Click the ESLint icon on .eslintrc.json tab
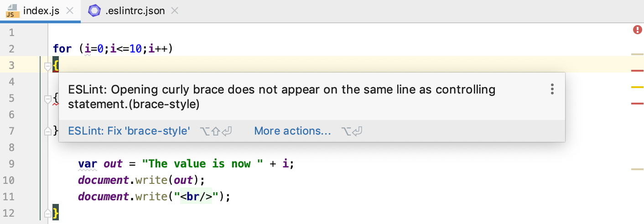Screen dimensions: 644x224 tap(95, 11)
